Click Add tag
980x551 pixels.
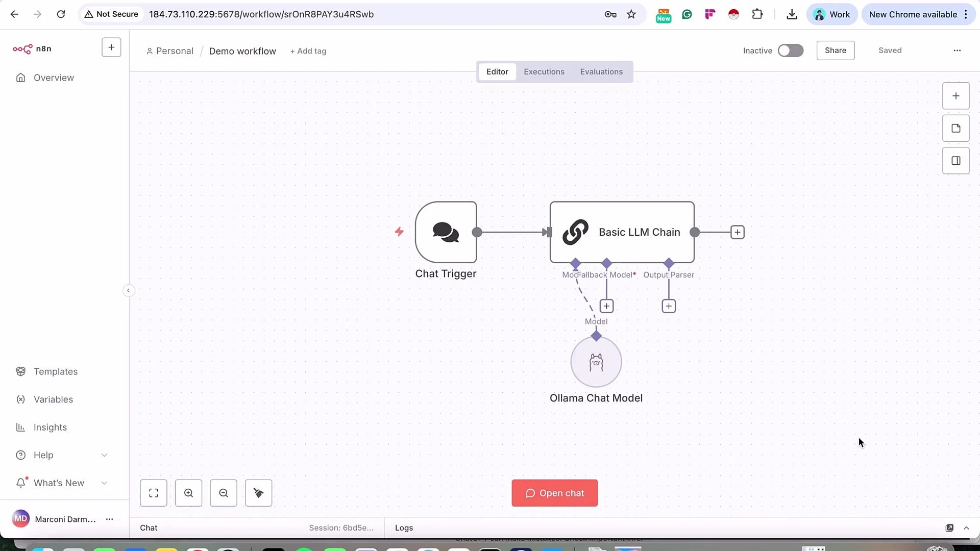[308, 51]
